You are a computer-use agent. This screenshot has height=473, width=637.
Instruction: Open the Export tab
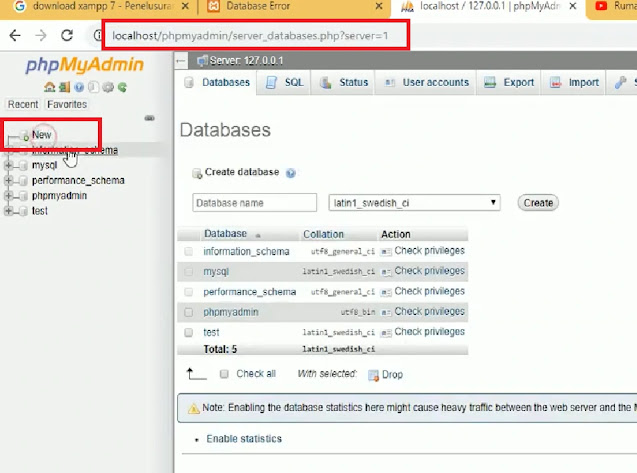coord(509,82)
